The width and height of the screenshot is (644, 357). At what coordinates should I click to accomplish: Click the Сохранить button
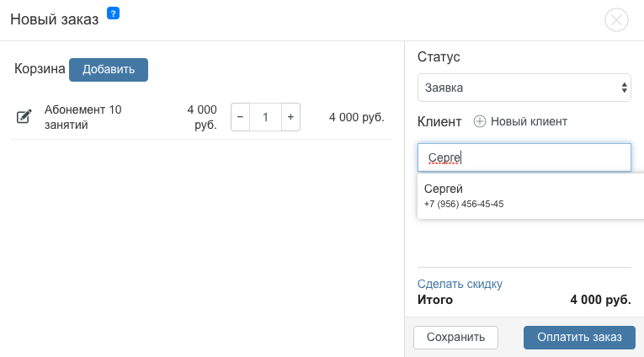455,338
